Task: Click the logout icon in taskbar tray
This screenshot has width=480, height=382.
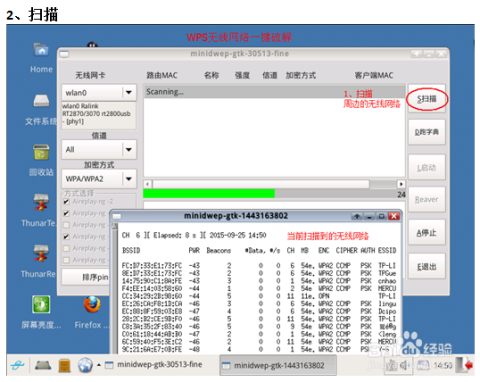Action: [x=464, y=365]
